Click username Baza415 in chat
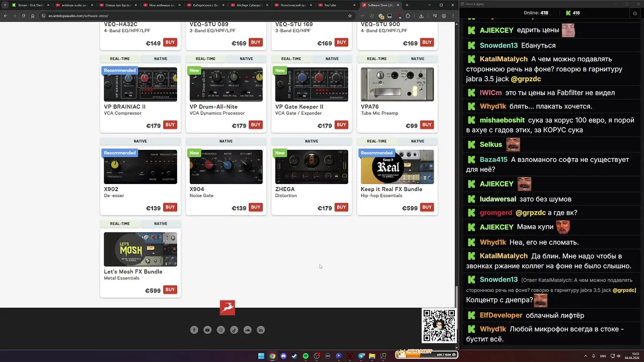644x362 pixels. tap(494, 159)
